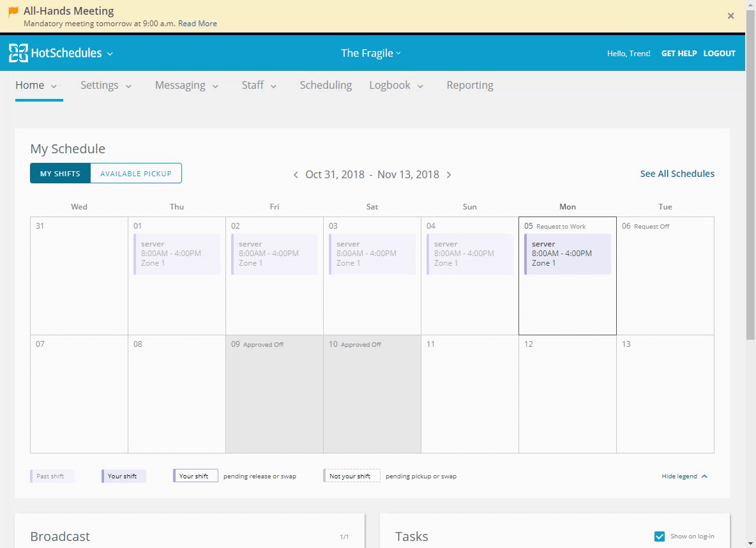Select the My Shifts toggle

click(60, 174)
